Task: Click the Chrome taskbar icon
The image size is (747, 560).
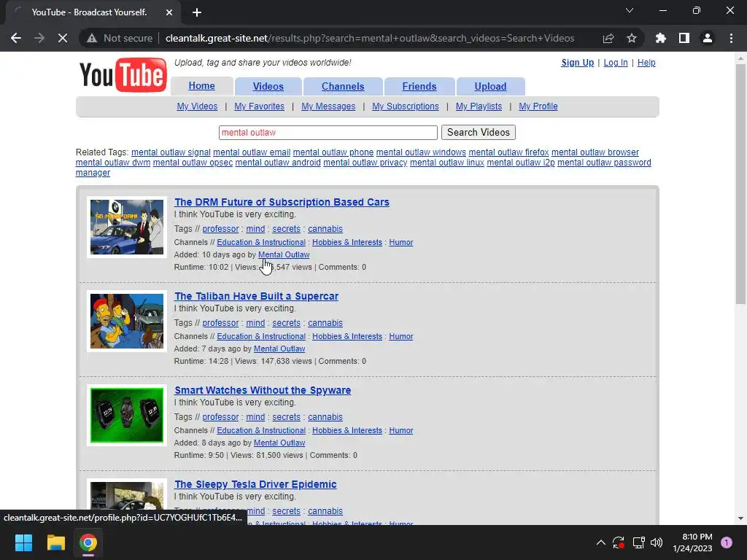Action: (x=88, y=542)
